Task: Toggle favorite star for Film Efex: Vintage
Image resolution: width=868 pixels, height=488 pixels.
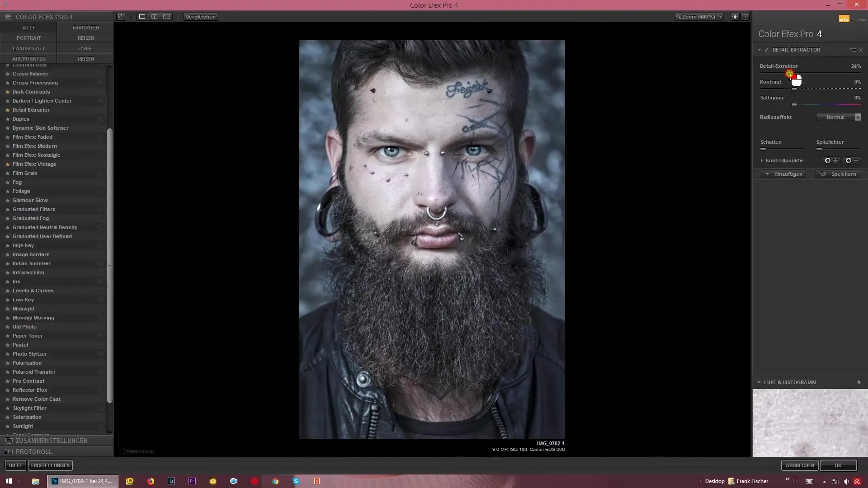Action: tap(8, 164)
